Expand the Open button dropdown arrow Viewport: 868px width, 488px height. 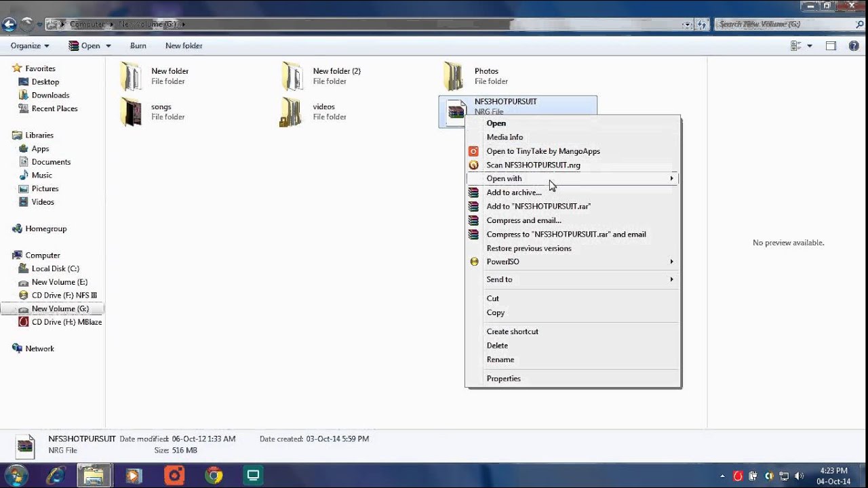(108, 45)
